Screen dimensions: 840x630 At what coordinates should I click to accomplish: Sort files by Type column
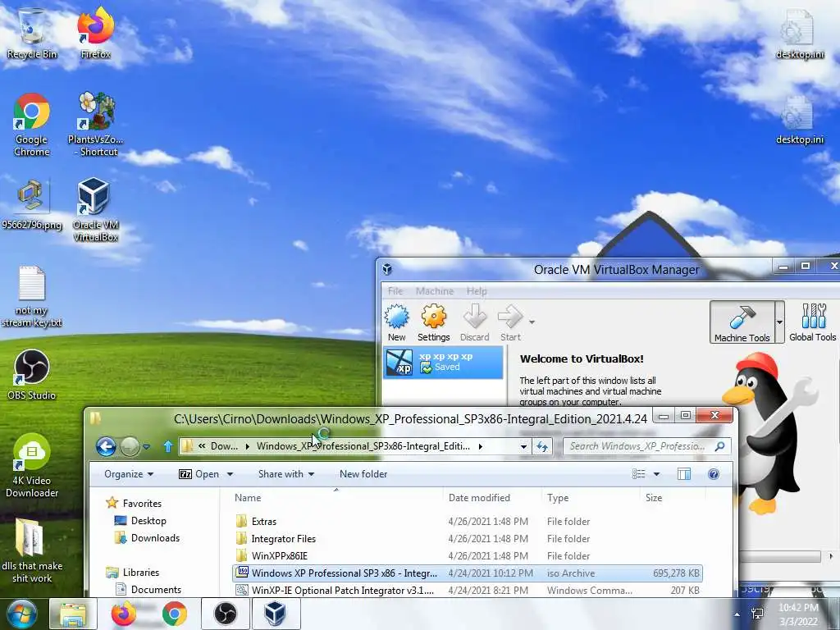591,498
